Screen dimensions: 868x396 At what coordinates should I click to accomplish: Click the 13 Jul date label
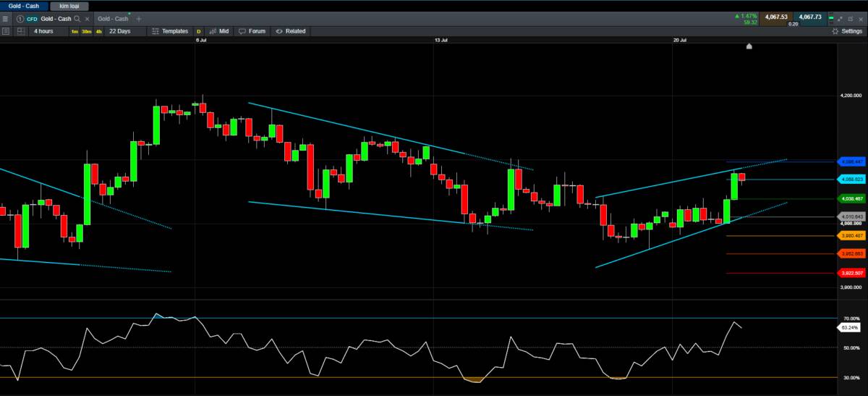pyautogui.click(x=441, y=41)
